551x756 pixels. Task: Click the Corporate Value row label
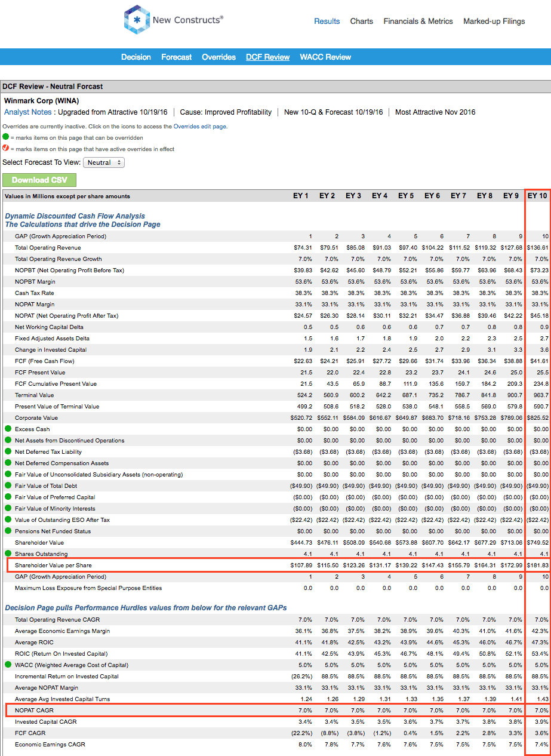(x=37, y=417)
